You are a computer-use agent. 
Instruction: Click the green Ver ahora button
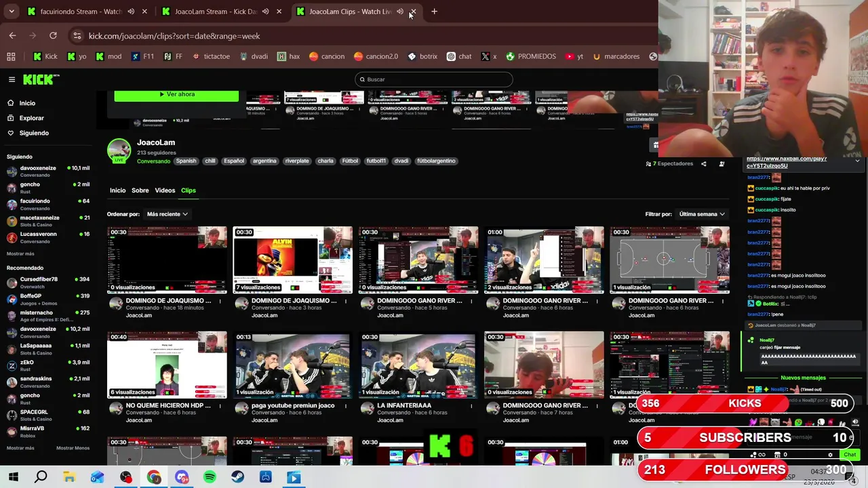click(176, 95)
